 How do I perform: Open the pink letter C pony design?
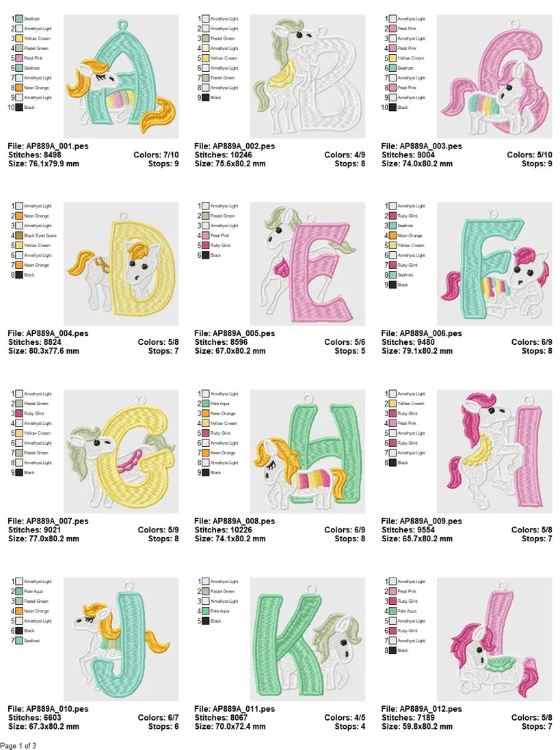click(x=494, y=77)
